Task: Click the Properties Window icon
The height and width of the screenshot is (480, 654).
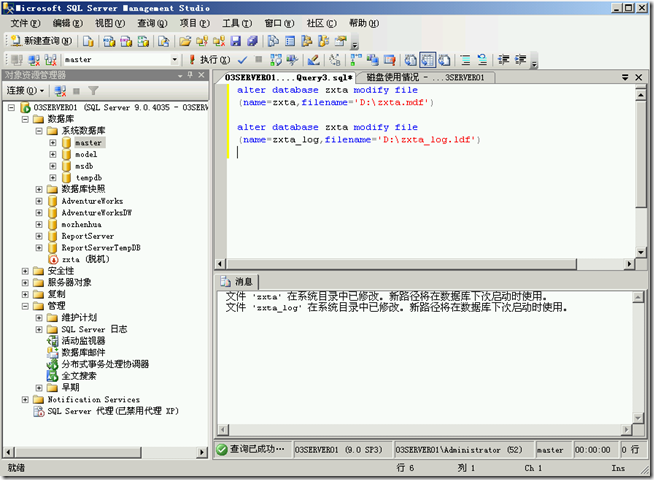Action: coord(341,41)
